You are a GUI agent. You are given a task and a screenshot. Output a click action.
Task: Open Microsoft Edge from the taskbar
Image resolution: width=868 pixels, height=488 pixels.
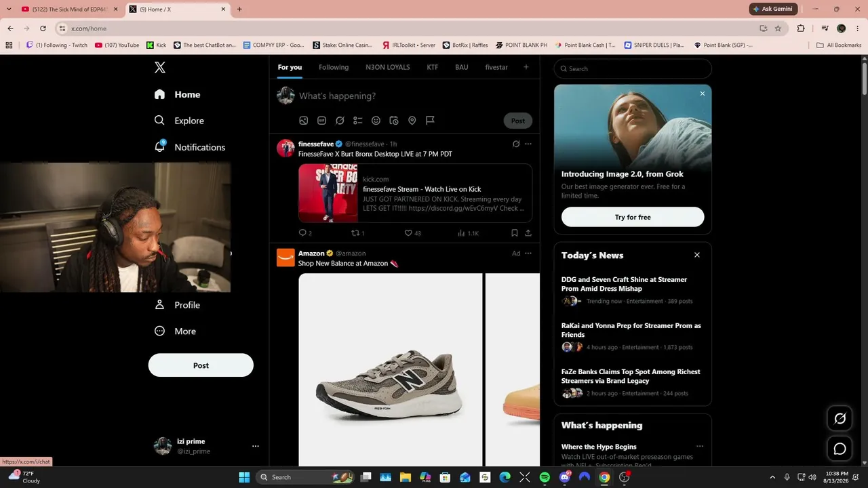[505, 477]
